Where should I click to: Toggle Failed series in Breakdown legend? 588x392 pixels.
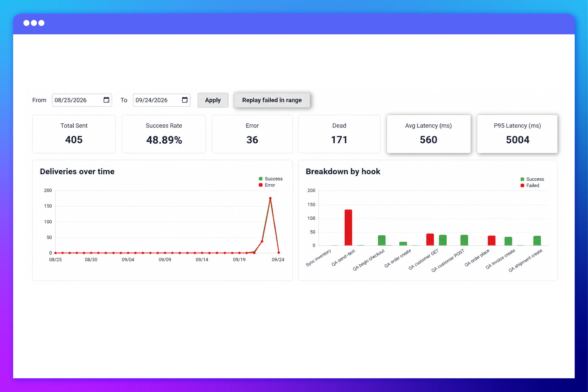click(x=530, y=186)
